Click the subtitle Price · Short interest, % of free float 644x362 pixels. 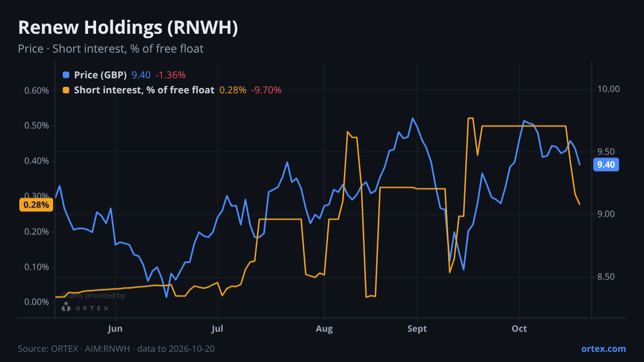tap(111, 49)
